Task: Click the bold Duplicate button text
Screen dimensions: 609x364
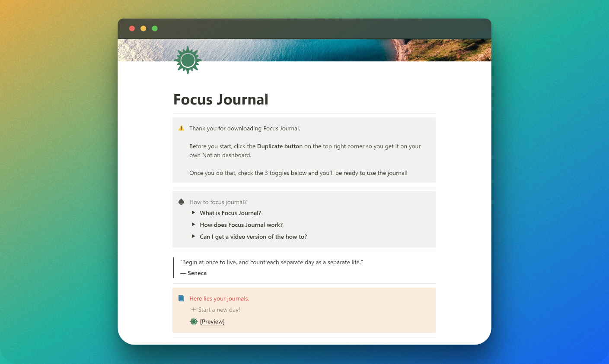Action: coord(280,146)
